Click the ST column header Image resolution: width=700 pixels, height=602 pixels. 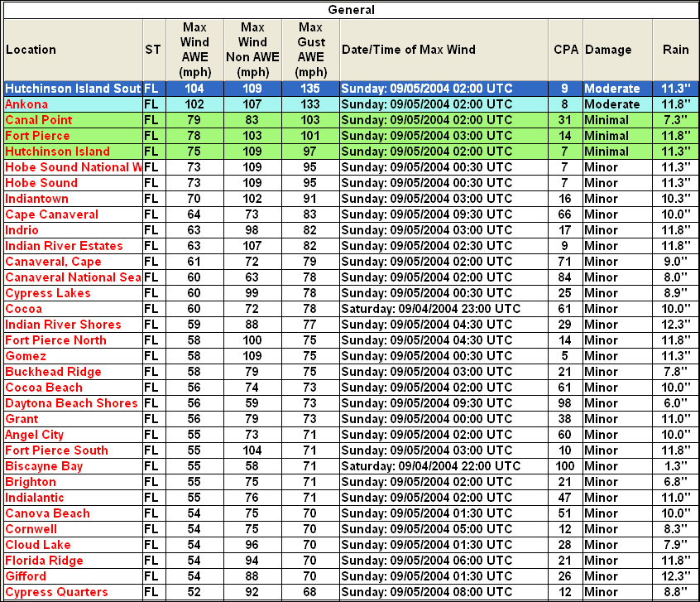155,50
